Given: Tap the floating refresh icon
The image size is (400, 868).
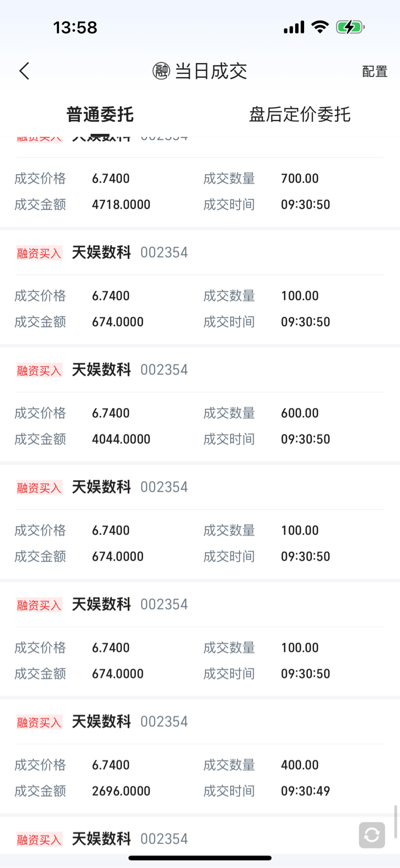Looking at the screenshot, I should 372,835.
